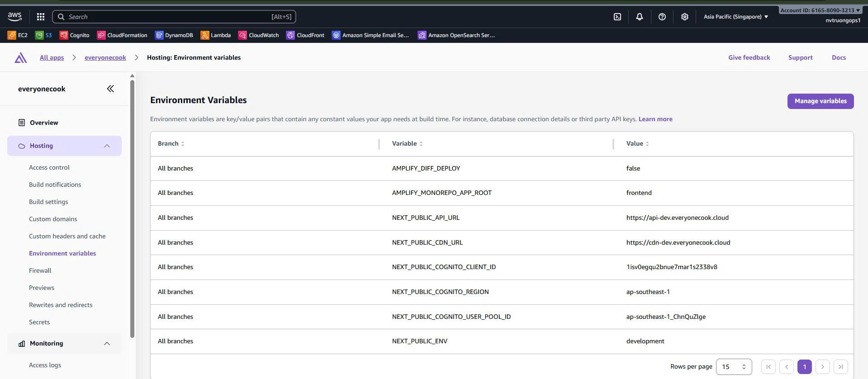Image resolution: width=868 pixels, height=379 pixels.
Task: Click the https://api-dev.everyonecook.cloud value
Action: click(x=678, y=218)
